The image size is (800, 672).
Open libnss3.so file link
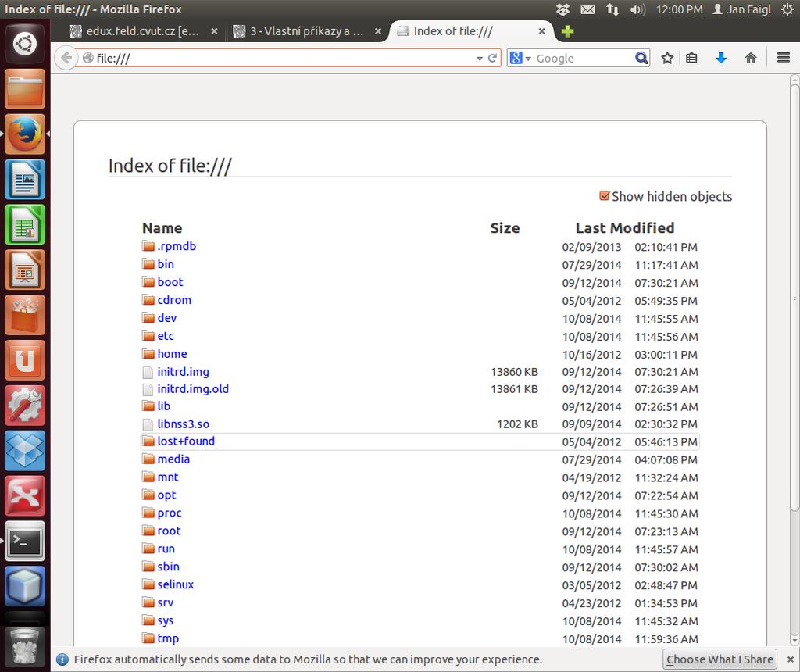coord(183,424)
